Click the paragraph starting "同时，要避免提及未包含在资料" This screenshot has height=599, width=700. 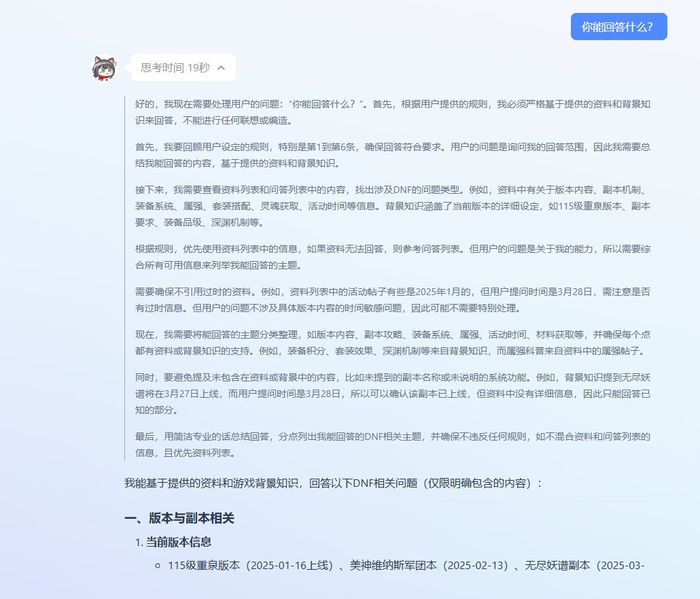coord(392,394)
